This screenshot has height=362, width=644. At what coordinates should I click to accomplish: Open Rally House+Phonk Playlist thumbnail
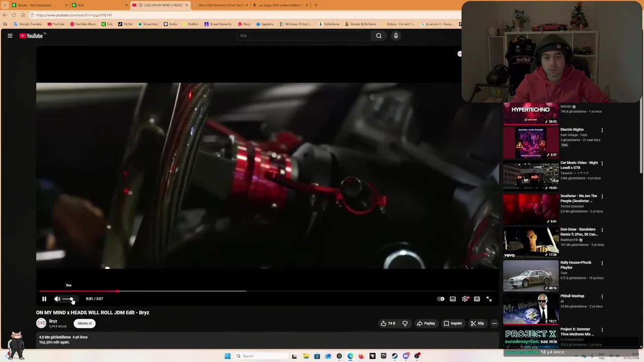pyautogui.click(x=531, y=276)
